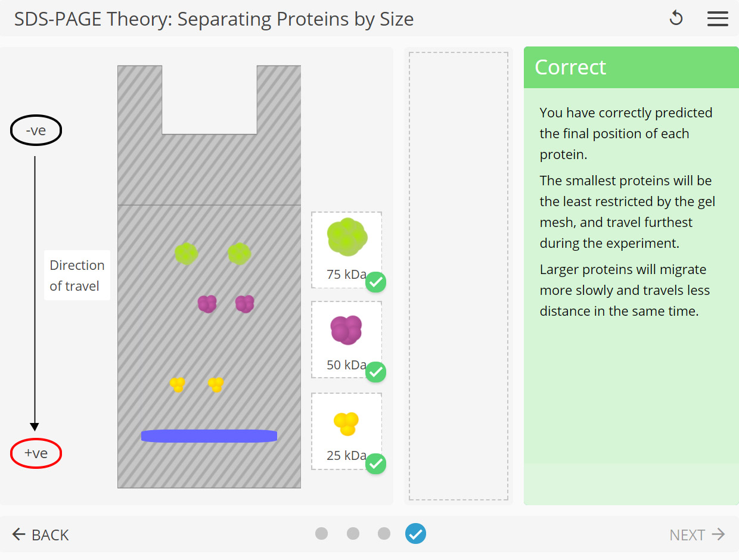
Task: Click the empty dashed drop zone
Action: coord(458,275)
